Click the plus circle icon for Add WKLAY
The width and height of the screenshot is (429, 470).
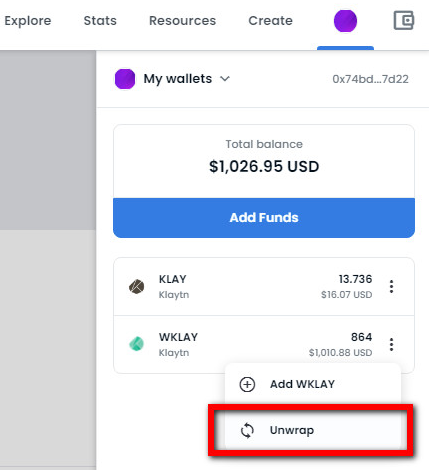pyautogui.click(x=247, y=384)
